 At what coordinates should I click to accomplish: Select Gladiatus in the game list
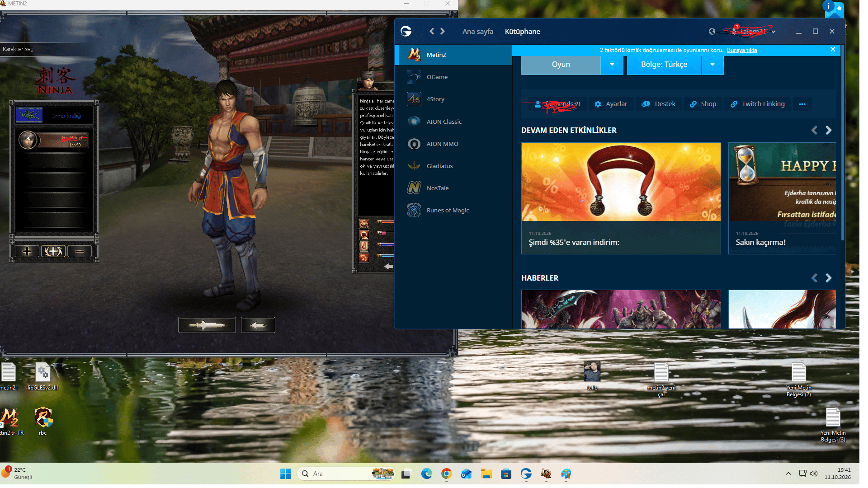coord(453,166)
